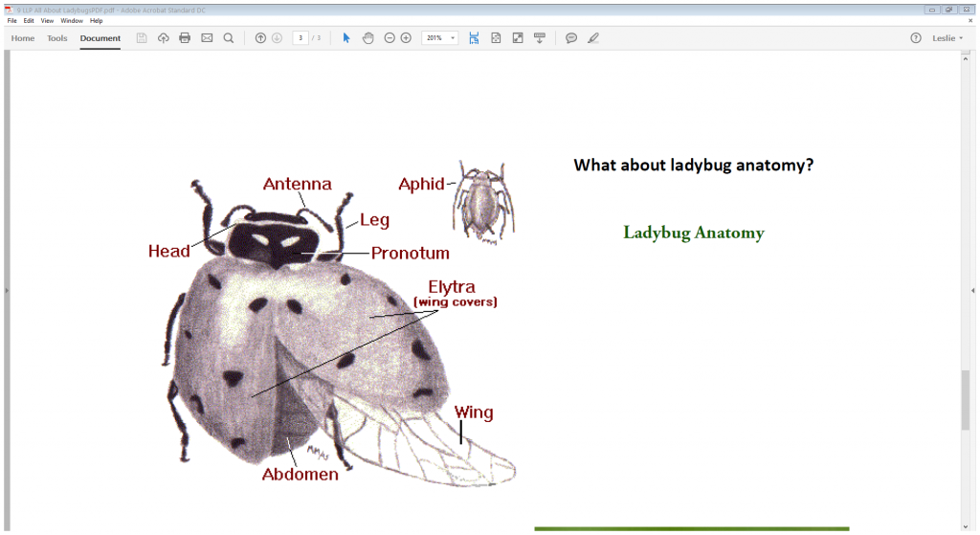Upload file using the cloud icon

[x=164, y=38]
